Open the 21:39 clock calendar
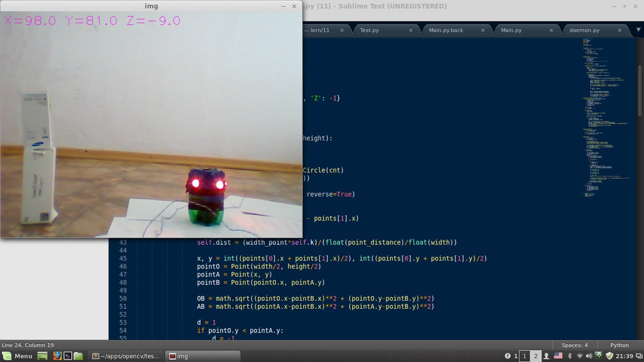The image size is (644, 362). point(624,356)
